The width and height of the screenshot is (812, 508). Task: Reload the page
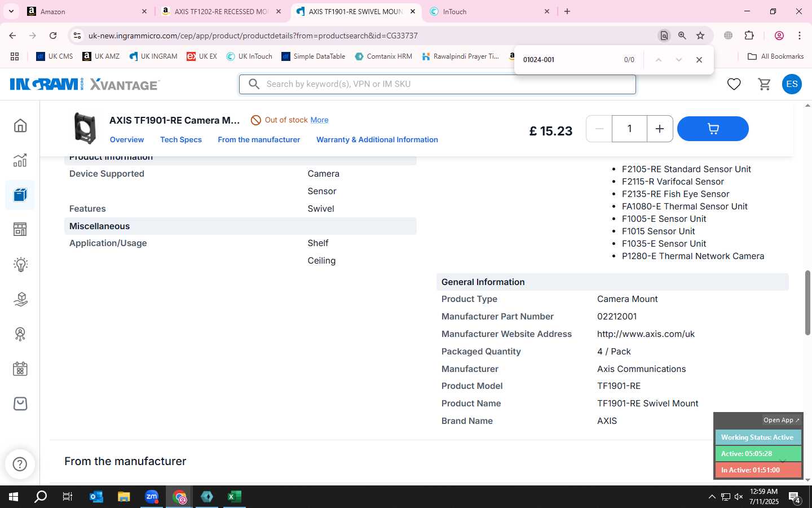coord(53,36)
